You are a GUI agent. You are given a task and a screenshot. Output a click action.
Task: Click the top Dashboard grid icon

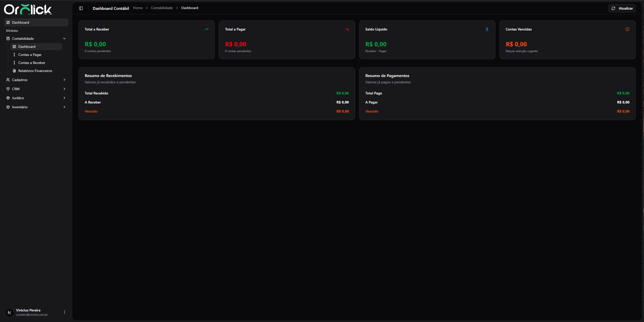pyautogui.click(x=8, y=22)
